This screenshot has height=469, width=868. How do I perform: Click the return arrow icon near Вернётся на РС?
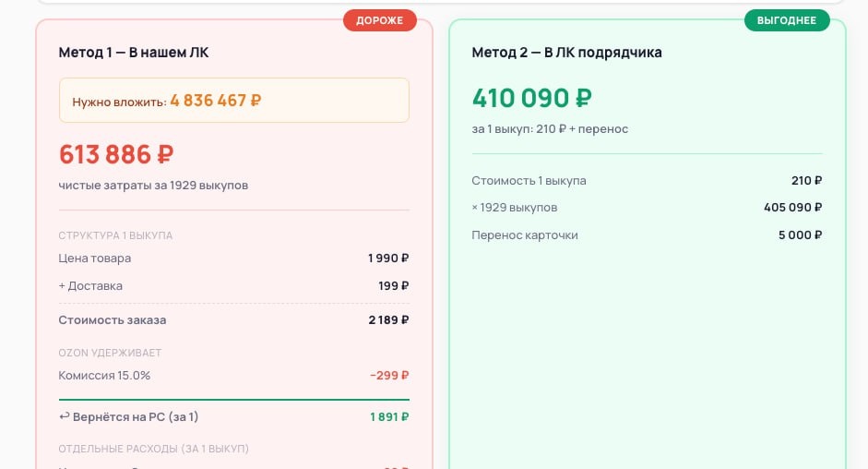pyautogui.click(x=65, y=416)
